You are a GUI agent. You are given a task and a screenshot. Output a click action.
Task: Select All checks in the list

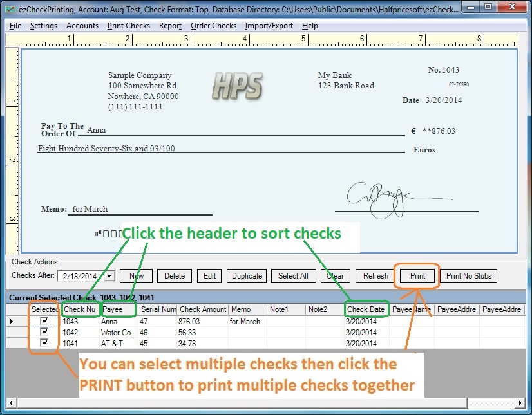(x=293, y=275)
